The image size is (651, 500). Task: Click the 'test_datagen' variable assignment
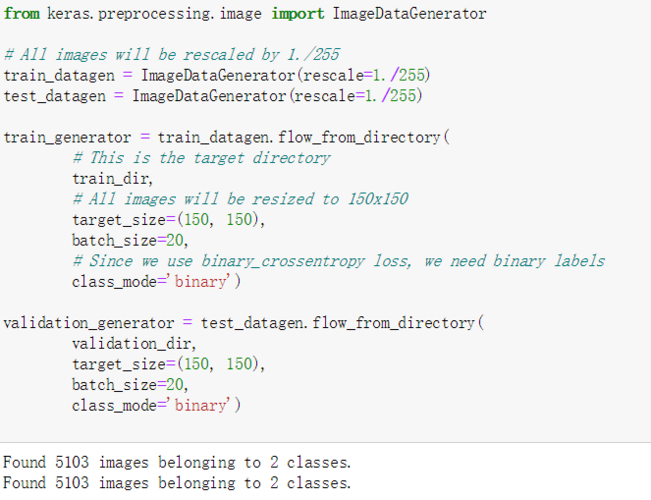213,96
